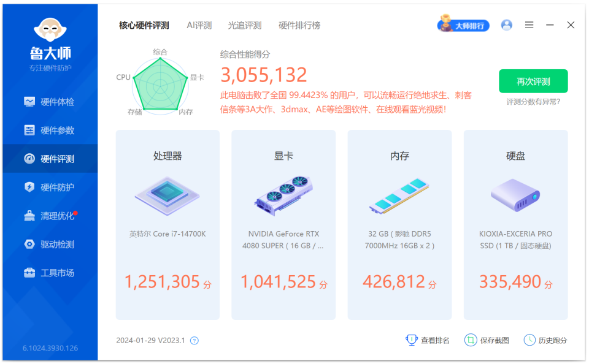This screenshot has width=589, height=364.
Task: Click the green 再次评测 button
Action: 533,81
